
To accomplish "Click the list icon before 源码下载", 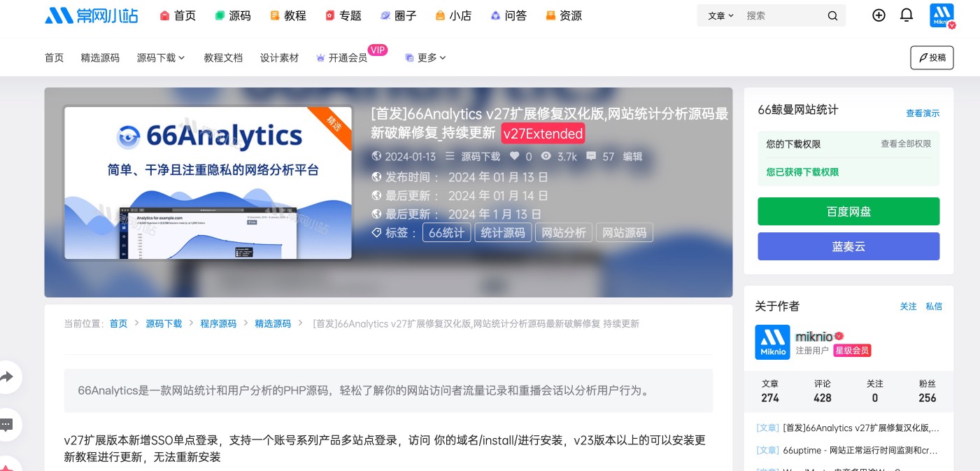I will point(450,157).
